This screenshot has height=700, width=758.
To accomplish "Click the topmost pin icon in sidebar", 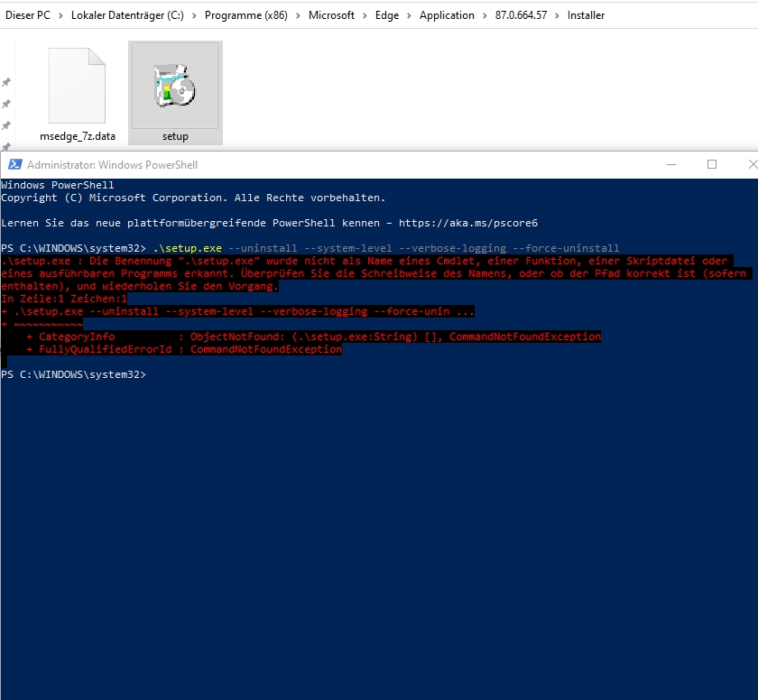I will click(6, 82).
